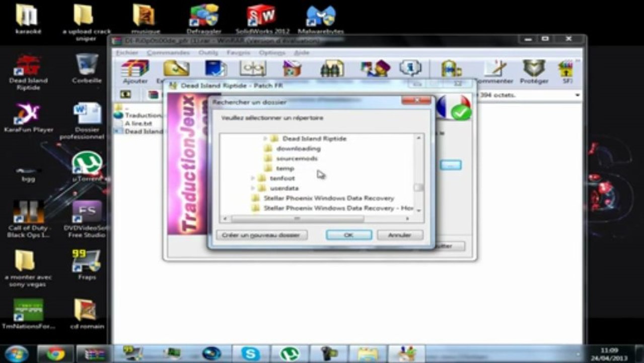Click the vertical scrollbar thumb in folder tree
644x363 pixels.
pos(418,188)
